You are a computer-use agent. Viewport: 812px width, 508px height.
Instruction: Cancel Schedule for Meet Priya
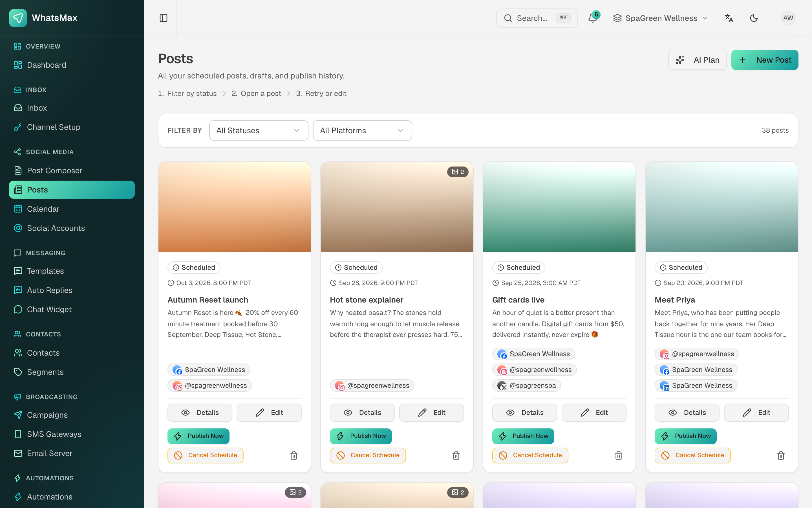[692, 455]
